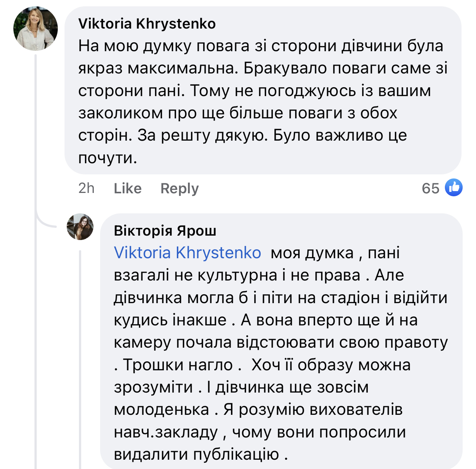Click the Вікторія Ярош author name
Screen dimensions: 476x469
coord(165,231)
